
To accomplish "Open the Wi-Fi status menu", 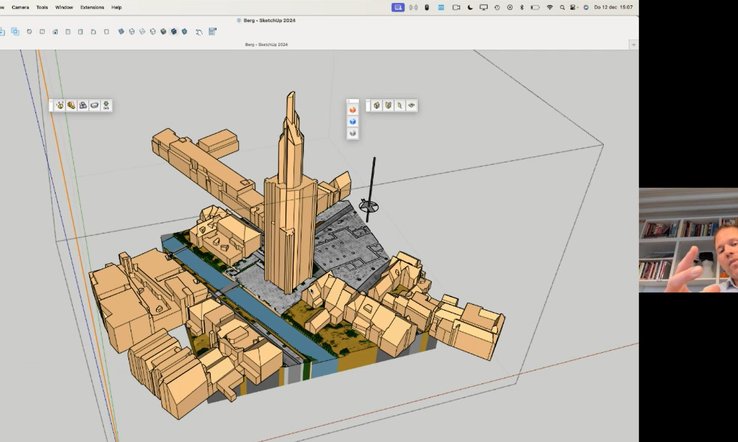I will tap(549, 7).
